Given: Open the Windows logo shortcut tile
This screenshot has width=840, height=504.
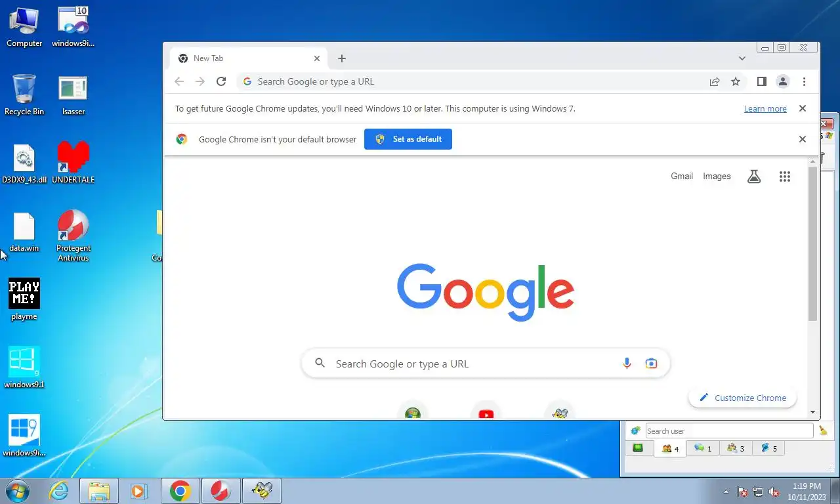Looking at the screenshot, I should pyautogui.click(x=413, y=411).
